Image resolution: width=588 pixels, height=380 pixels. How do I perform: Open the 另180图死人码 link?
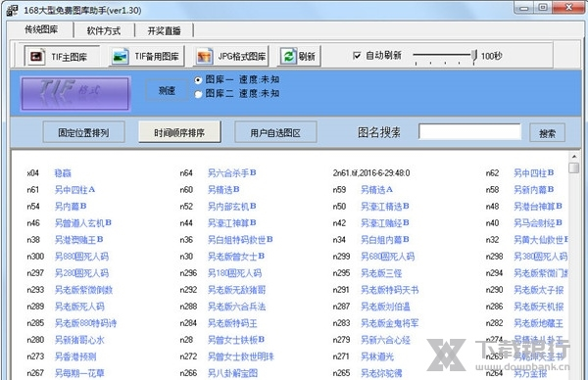point(235,273)
